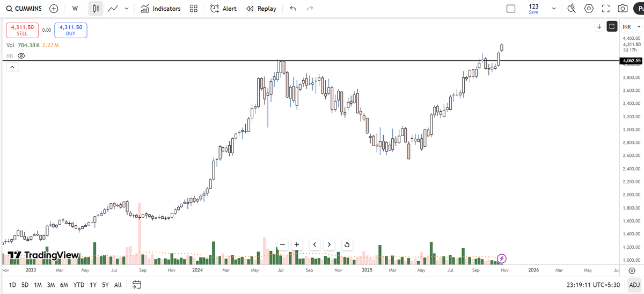Viewport: 644px width, 294px height.
Task: Select the 5Y date range
Action: pyautogui.click(x=105, y=285)
